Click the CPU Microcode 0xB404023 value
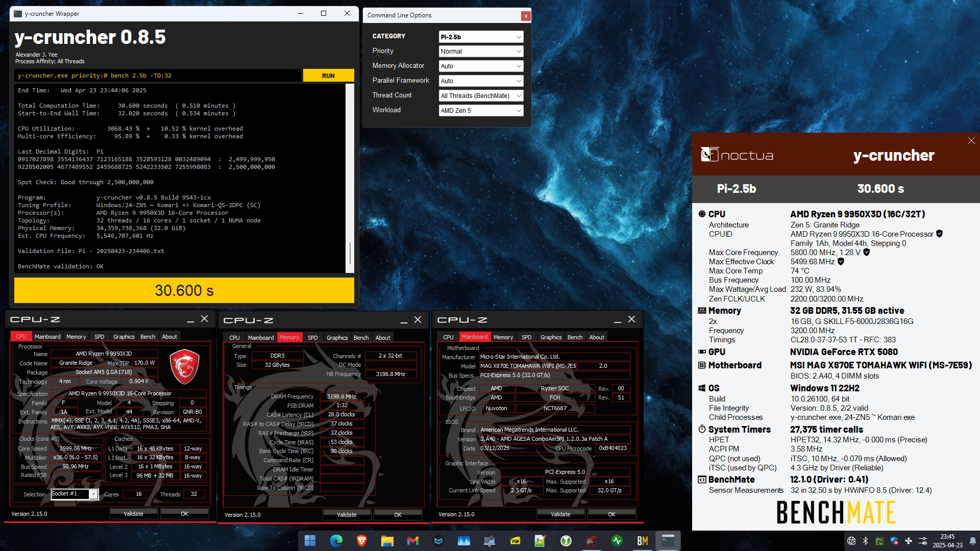Screen dimensions: 980x551 pos(612,448)
